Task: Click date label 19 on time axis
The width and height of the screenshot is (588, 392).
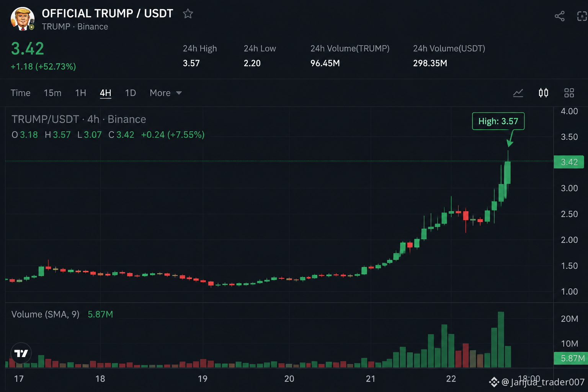Action: pos(203,379)
